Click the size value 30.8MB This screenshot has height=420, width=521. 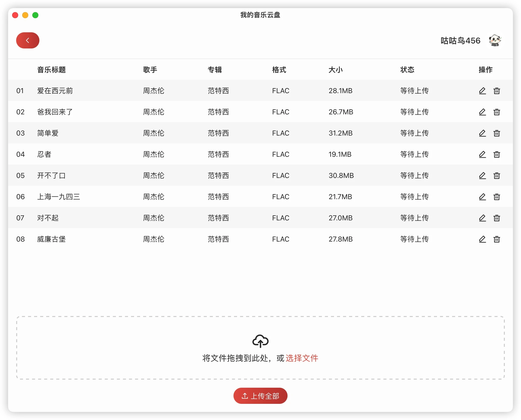[x=341, y=175]
